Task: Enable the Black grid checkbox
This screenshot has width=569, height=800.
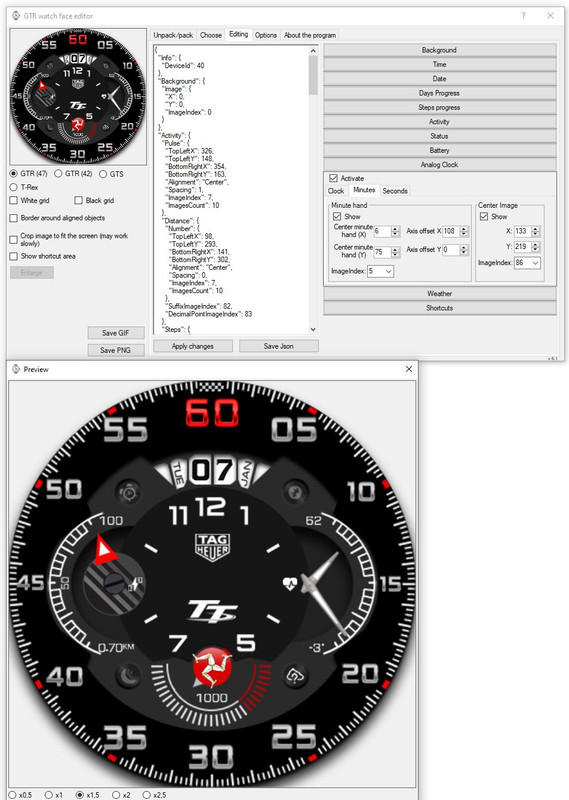Action: click(79, 201)
